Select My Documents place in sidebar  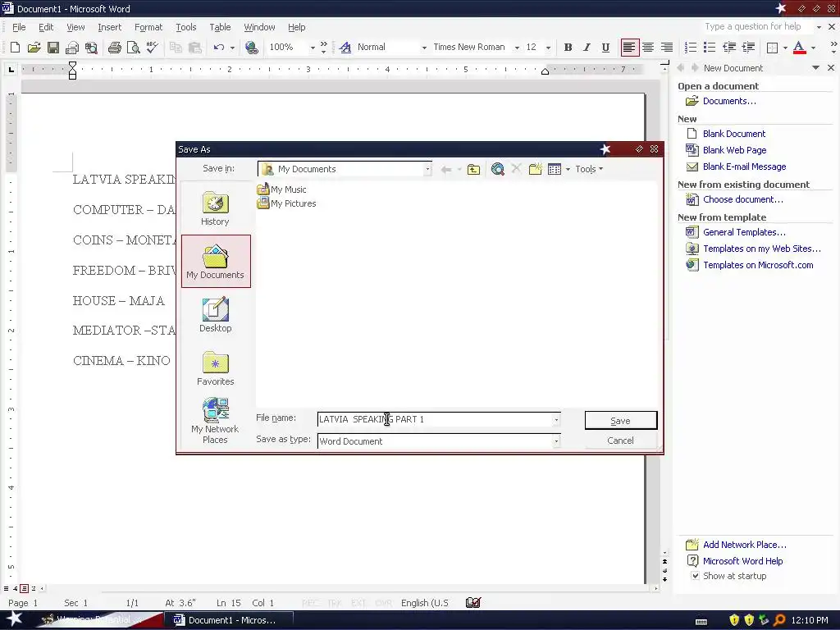click(x=216, y=262)
